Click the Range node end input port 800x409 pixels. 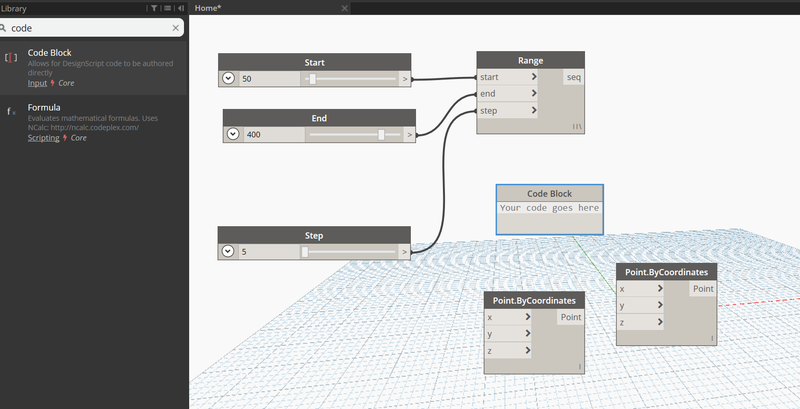point(508,93)
